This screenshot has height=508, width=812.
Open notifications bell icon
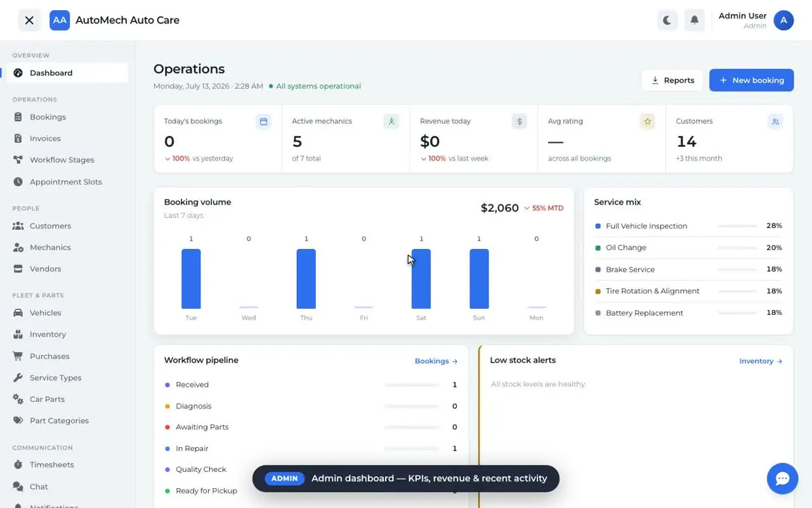point(695,20)
